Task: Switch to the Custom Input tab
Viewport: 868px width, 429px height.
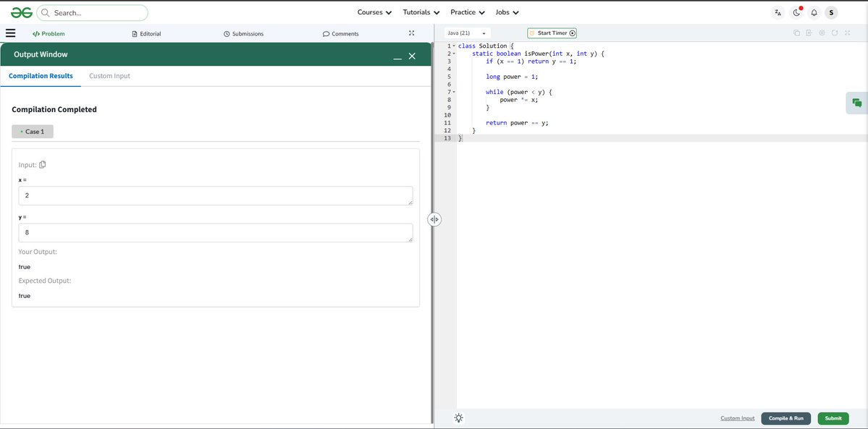Action: [109, 76]
